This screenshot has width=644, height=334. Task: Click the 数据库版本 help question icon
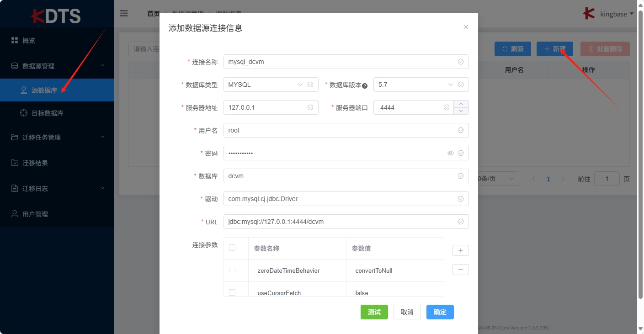pyautogui.click(x=365, y=85)
